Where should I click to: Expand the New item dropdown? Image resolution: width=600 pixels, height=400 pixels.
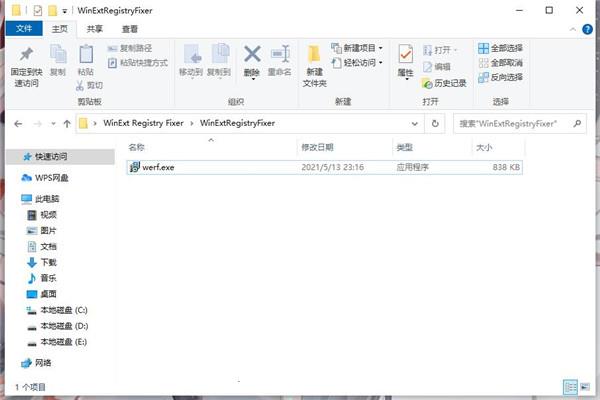pyautogui.click(x=381, y=48)
